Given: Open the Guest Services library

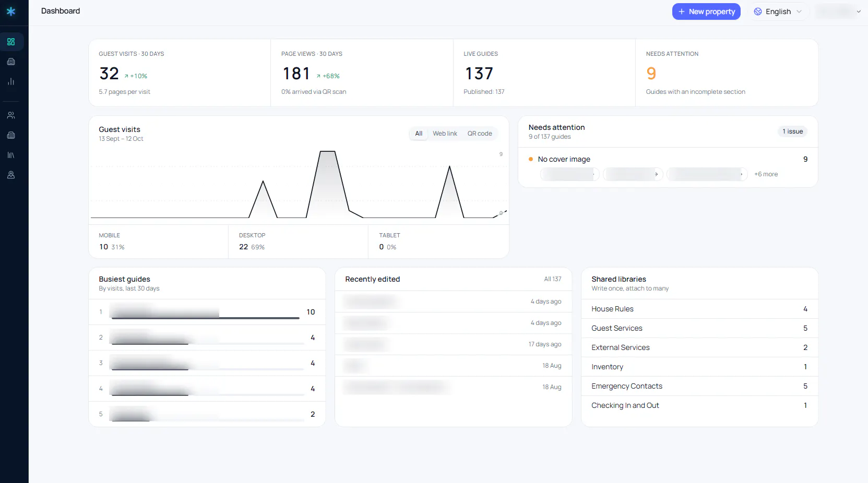Looking at the screenshot, I should pos(699,328).
